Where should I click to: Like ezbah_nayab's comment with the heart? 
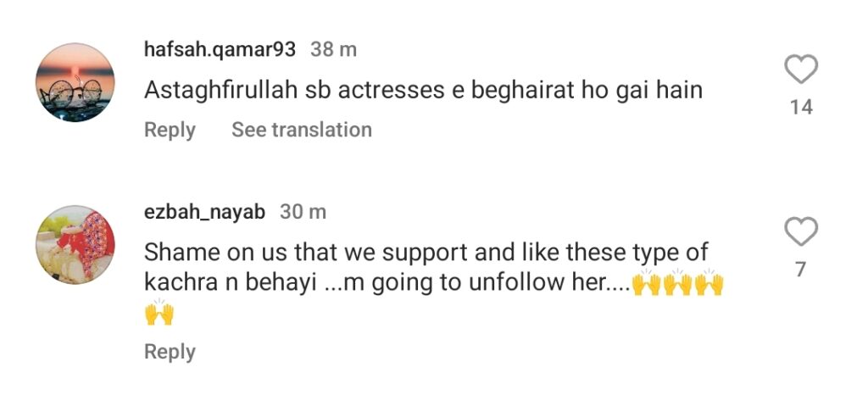point(800,232)
